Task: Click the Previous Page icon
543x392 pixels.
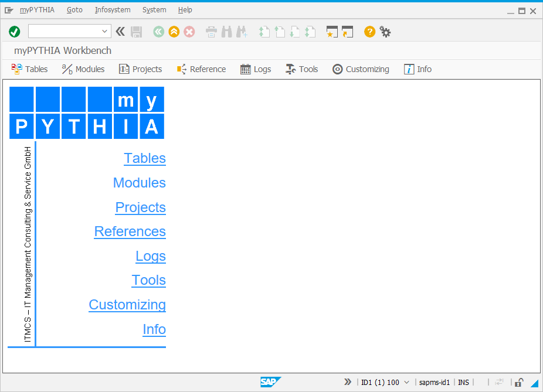Action: [280, 32]
